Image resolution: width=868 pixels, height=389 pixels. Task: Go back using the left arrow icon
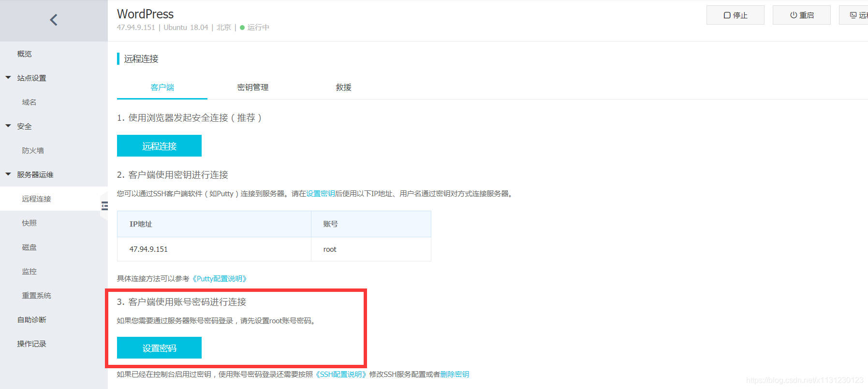click(x=54, y=20)
